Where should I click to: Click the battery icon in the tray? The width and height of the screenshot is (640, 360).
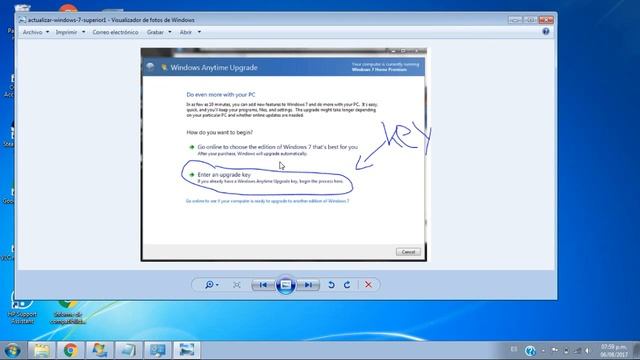coord(566,351)
